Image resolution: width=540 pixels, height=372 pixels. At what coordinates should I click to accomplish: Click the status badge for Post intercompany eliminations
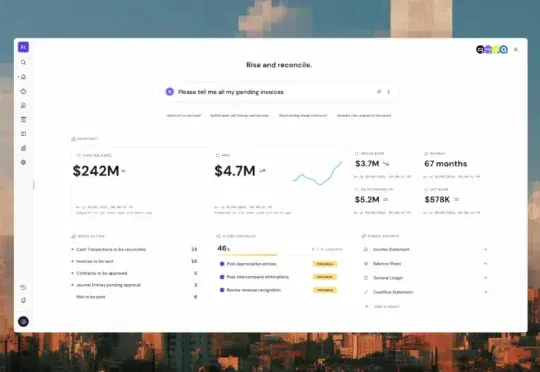[325, 277]
